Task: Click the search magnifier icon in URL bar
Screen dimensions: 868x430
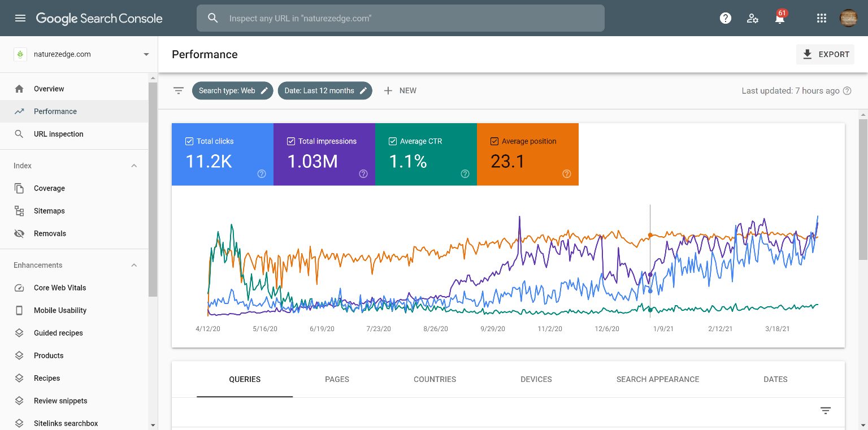Action: pyautogui.click(x=213, y=18)
